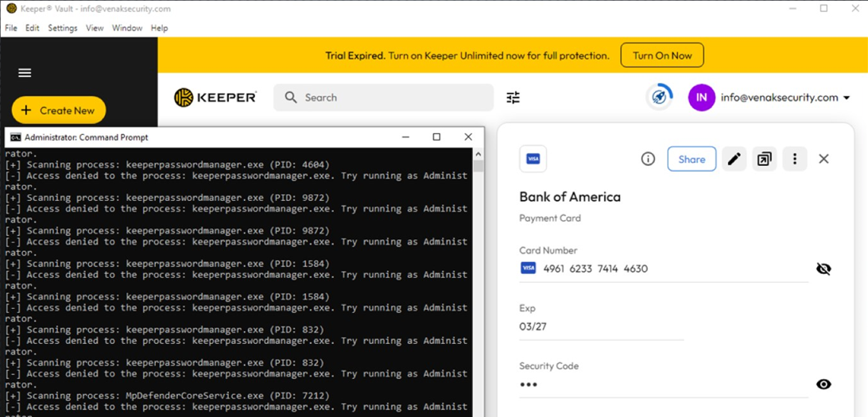
Task: Open the hamburger menu in Keeper sidebar
Action: pos(25,73)
